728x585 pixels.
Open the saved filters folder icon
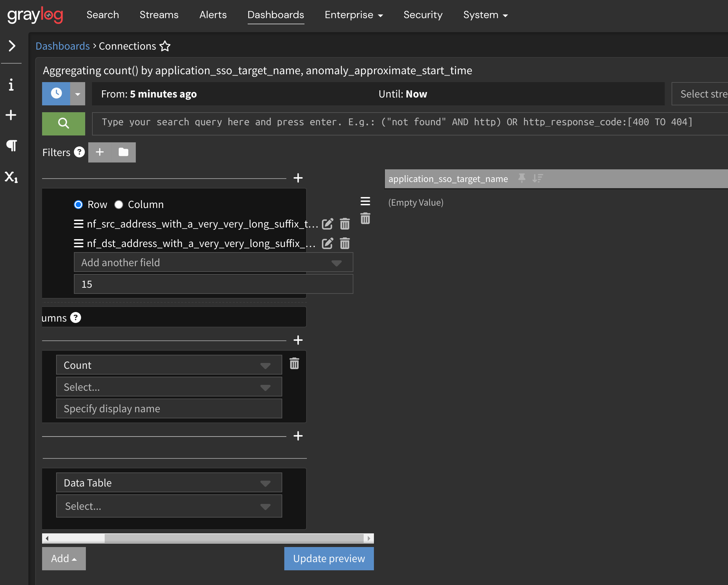click(123, 152)
